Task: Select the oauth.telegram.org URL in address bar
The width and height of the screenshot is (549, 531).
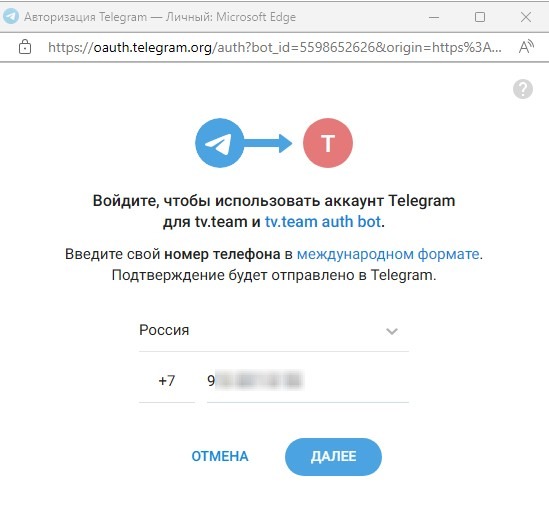Action: [274, 47]
